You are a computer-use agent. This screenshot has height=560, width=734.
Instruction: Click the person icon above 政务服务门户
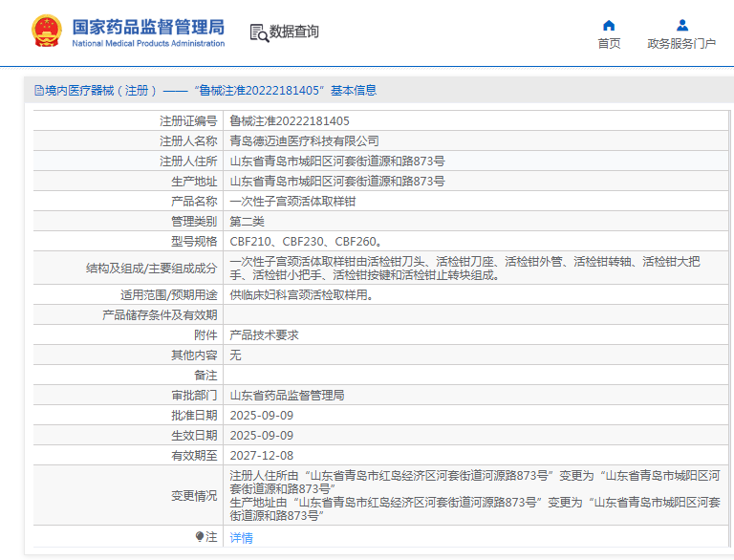[681, 26]
